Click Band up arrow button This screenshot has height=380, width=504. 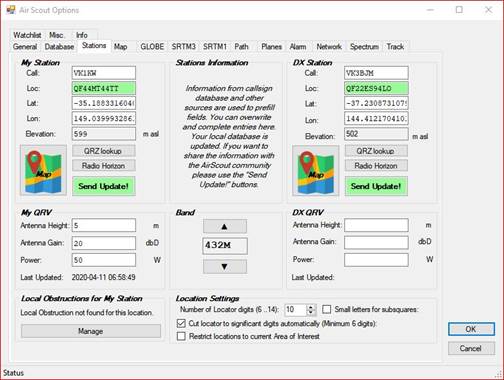225,226
